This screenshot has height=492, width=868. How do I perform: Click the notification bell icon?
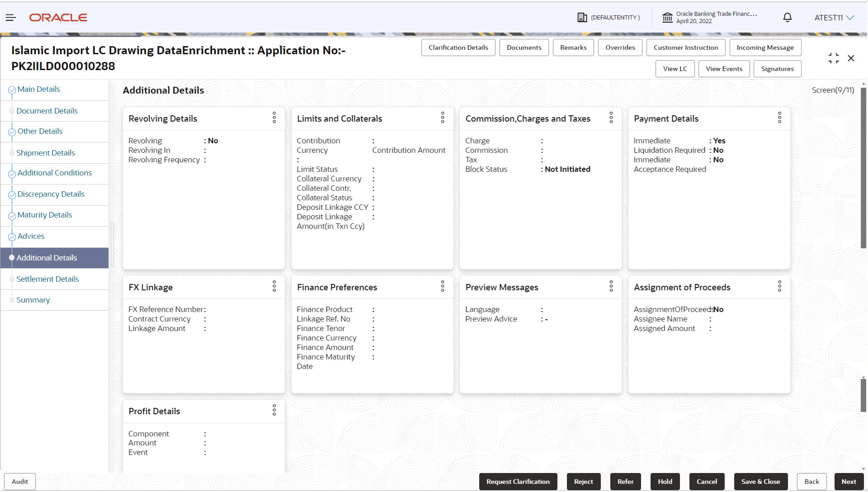tap(787, 18)
